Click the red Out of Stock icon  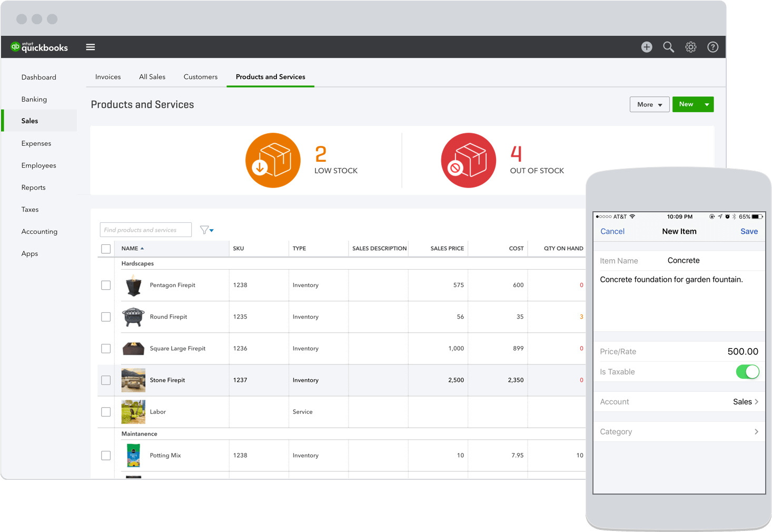point(468,160)
